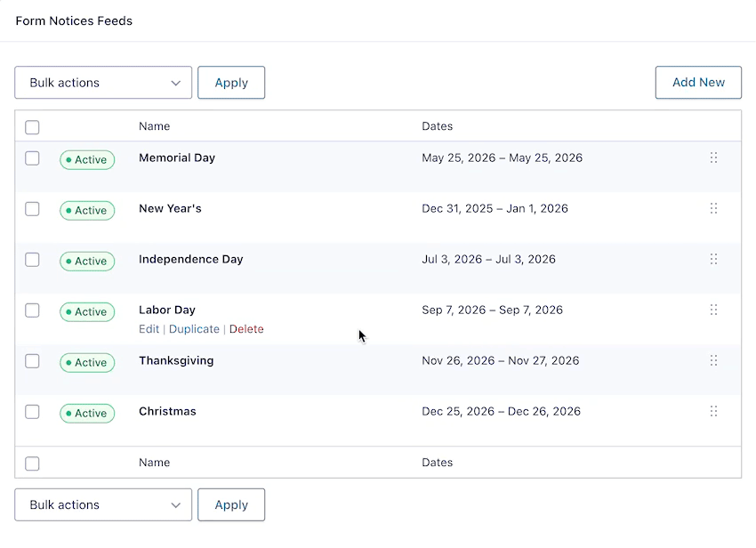Delete the Labor Day notice
This screenshot has height=548, width=756.
pos(246,329)
